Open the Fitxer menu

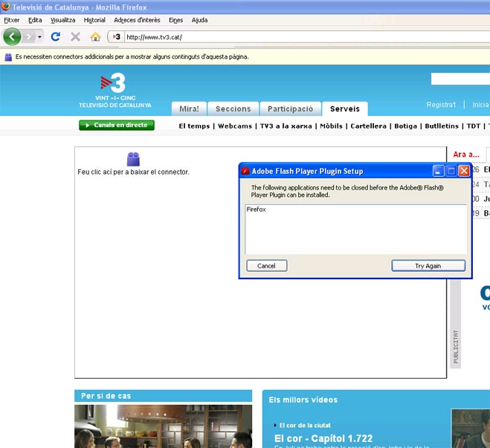click(x=12, y=20)
